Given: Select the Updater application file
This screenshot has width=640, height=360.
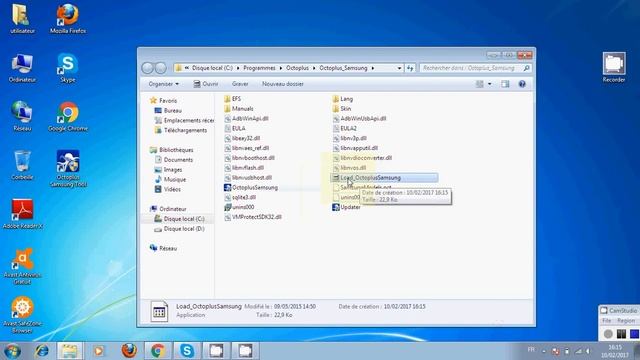Looking at the screenshot, I should pyautogui.click(x=346, y=207).
